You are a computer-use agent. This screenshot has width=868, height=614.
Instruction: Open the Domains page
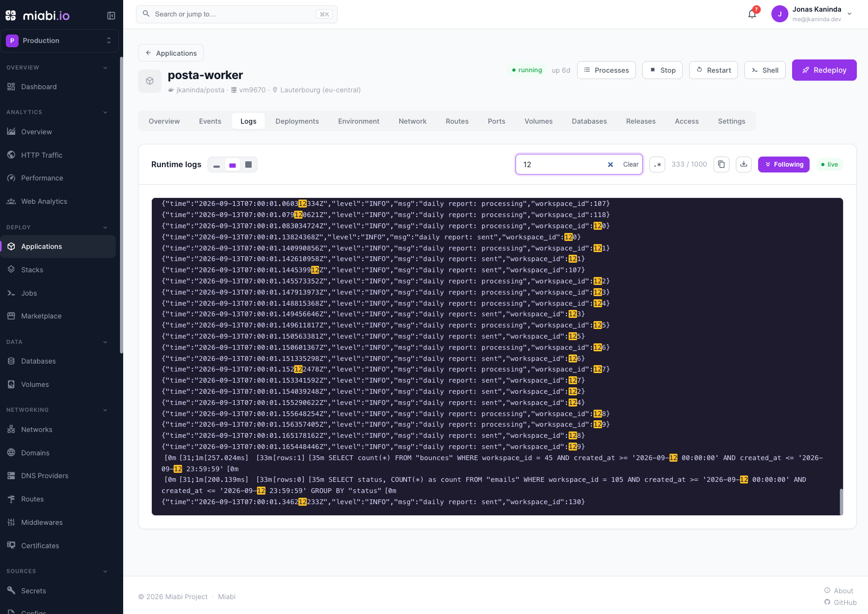[58, 453]
